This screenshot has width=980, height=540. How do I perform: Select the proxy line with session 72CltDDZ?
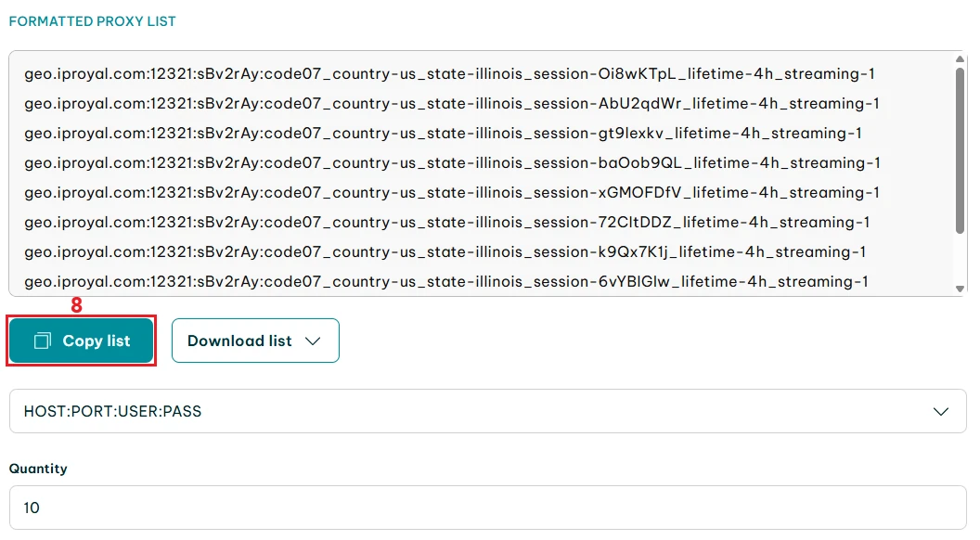[x=446, y=223]
